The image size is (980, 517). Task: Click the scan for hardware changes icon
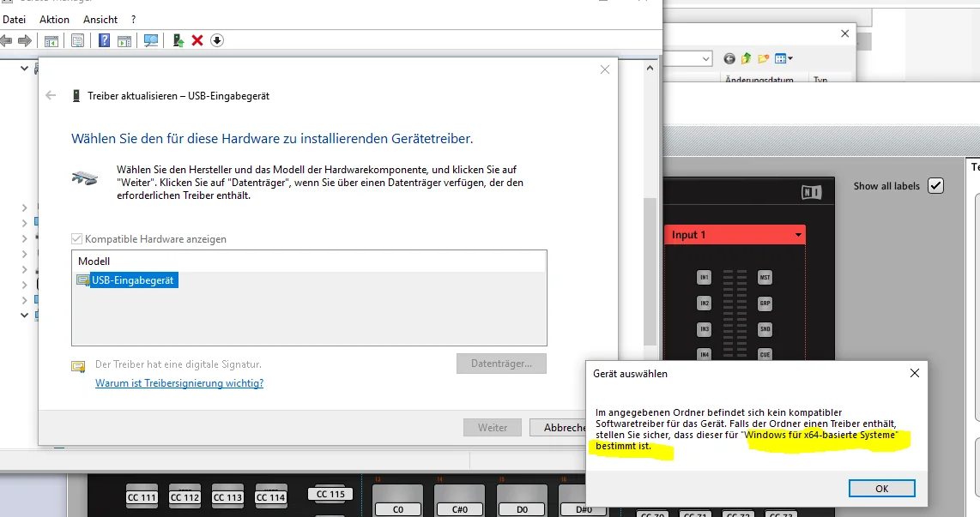(x=151, y=40)
